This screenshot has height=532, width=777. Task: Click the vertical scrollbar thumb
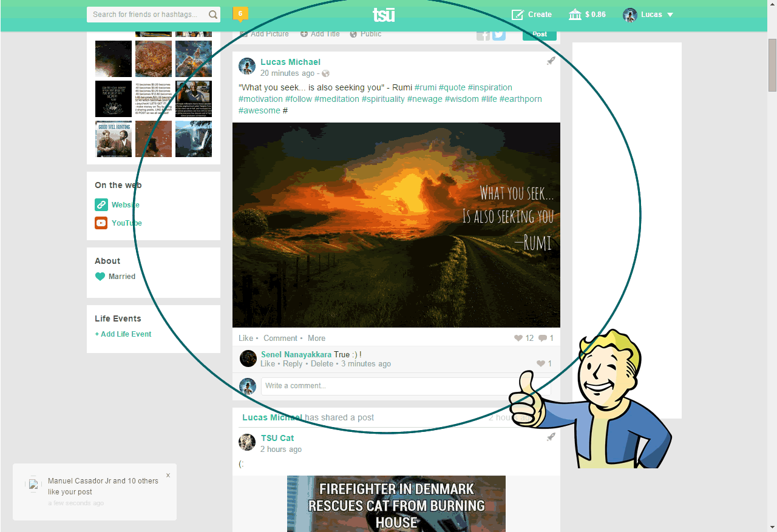pyautogui.click(x=772, y=65)
